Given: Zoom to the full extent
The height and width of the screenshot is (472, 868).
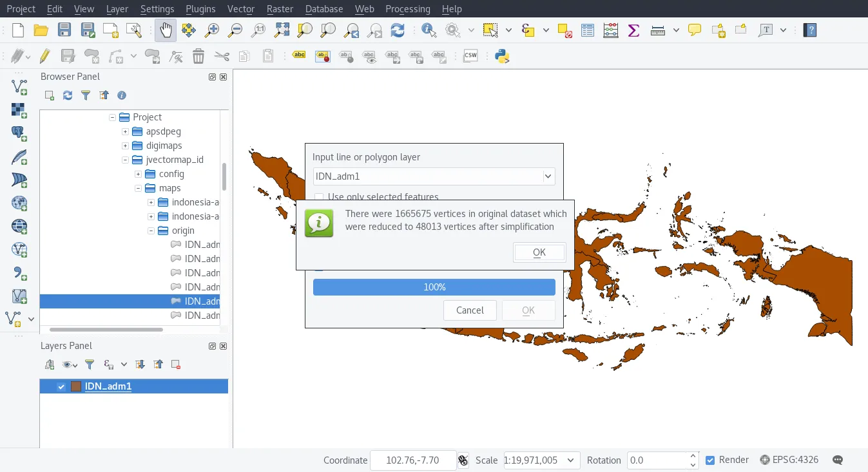Looking at the screenshot, I should click(x=282, y=30).
